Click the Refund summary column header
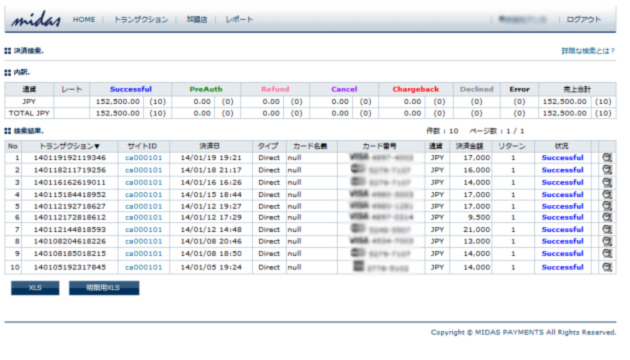The image size is (630, 360). (x=275, y=89)
